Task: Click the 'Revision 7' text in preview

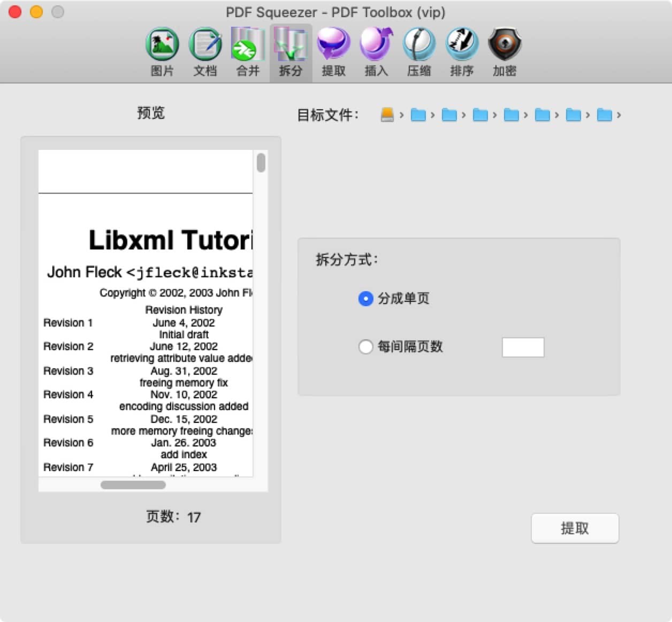Action: tap(68, 467)
